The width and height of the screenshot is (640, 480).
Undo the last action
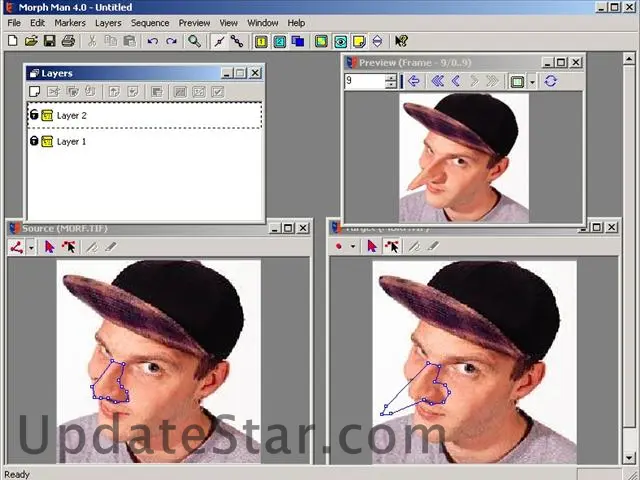(153, 41)
